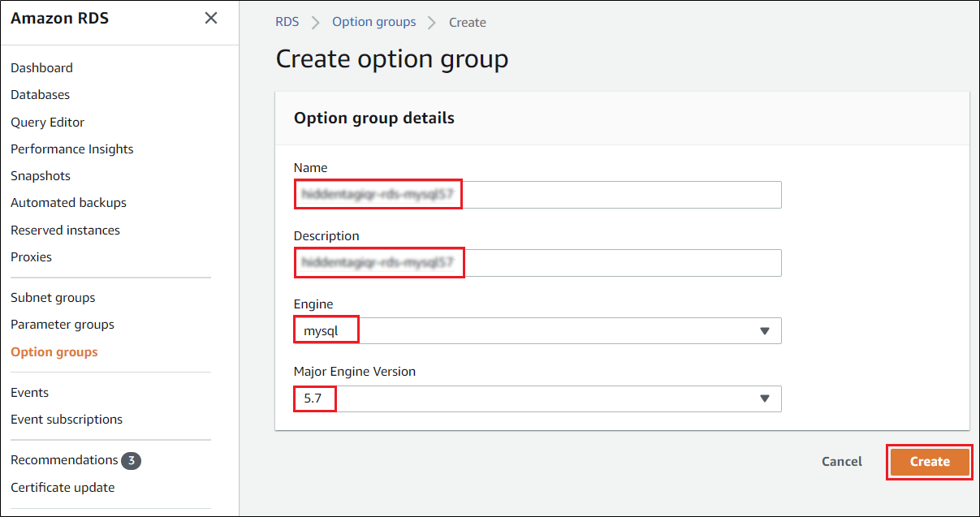The image size is (980, 517).
Task: Open Events page
Action: pyautogui.click(x=30, y=393)
